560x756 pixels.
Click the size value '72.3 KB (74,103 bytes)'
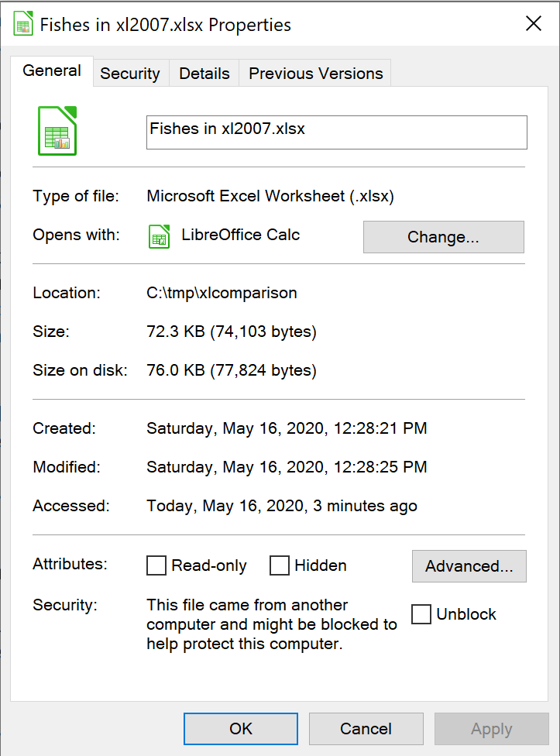232,332
